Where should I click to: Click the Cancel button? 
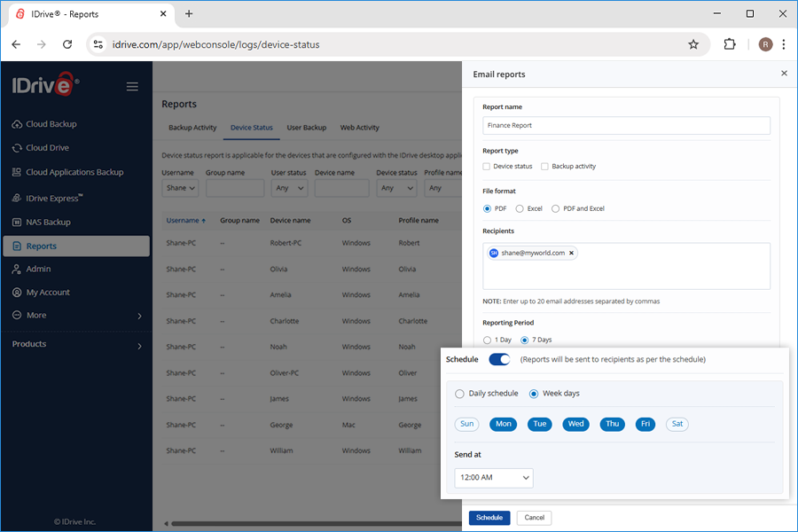pos(534,518)
